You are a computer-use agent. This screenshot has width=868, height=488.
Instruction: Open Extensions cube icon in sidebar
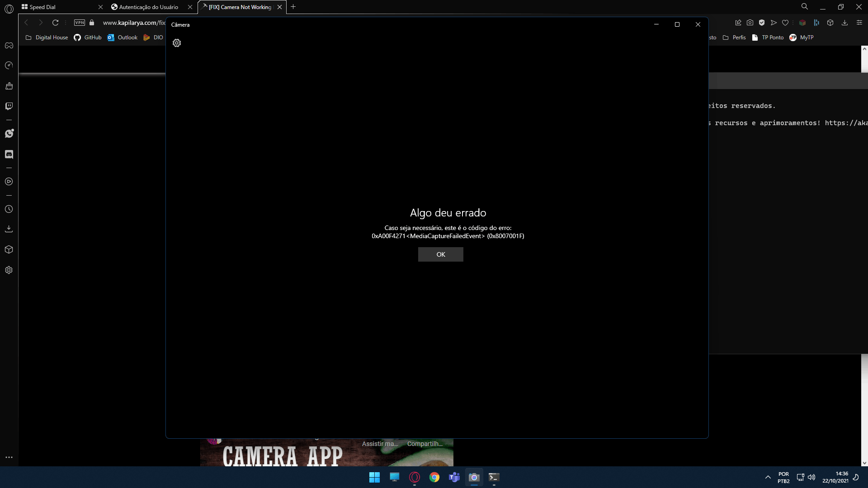(9, 249)
